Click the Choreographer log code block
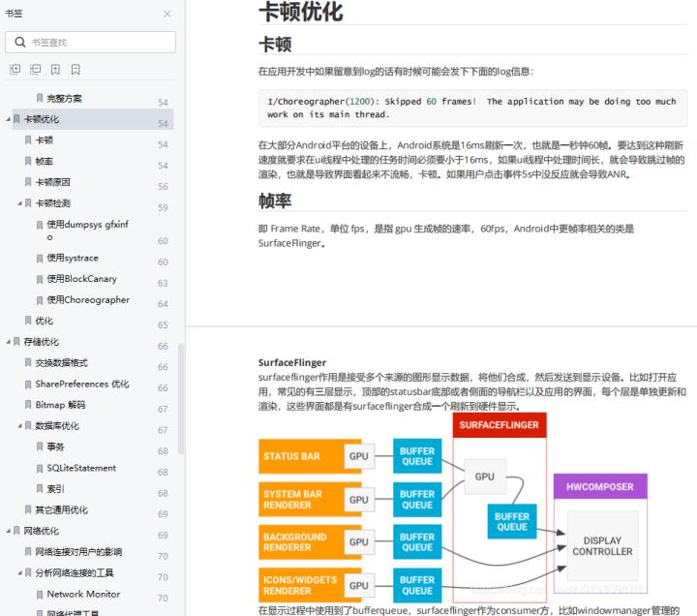The image size is (697, 616). pyautogui.click(x=473, y=108)
